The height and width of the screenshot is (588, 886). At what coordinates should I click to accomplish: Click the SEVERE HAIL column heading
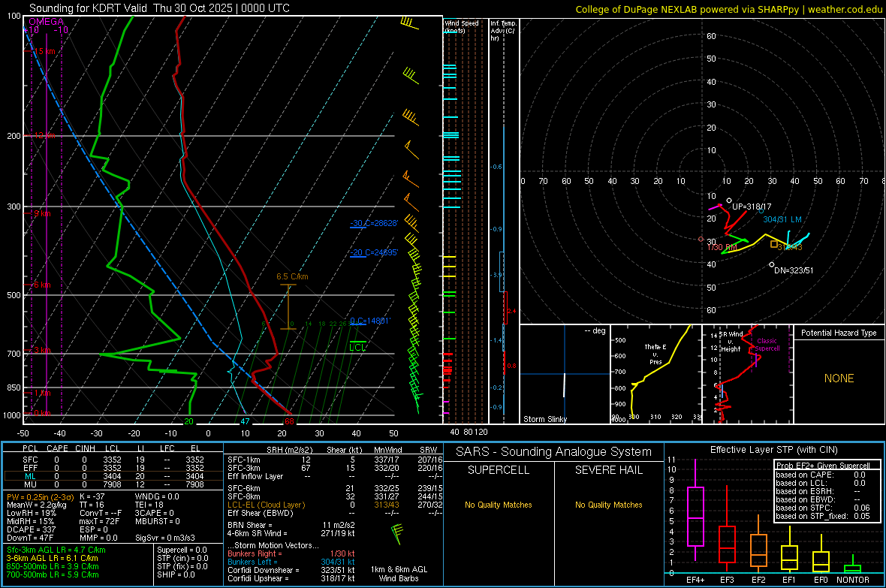(x=608, y=470)
